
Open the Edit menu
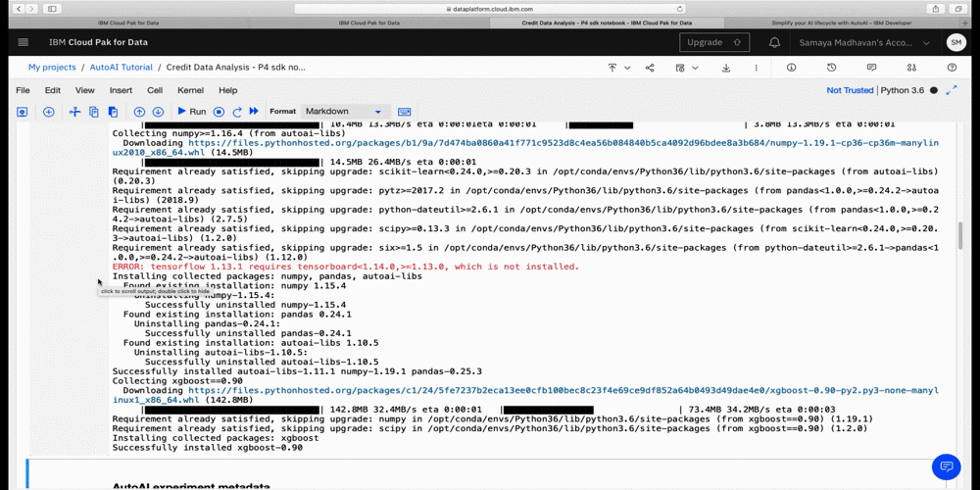[x=53, y=90]
